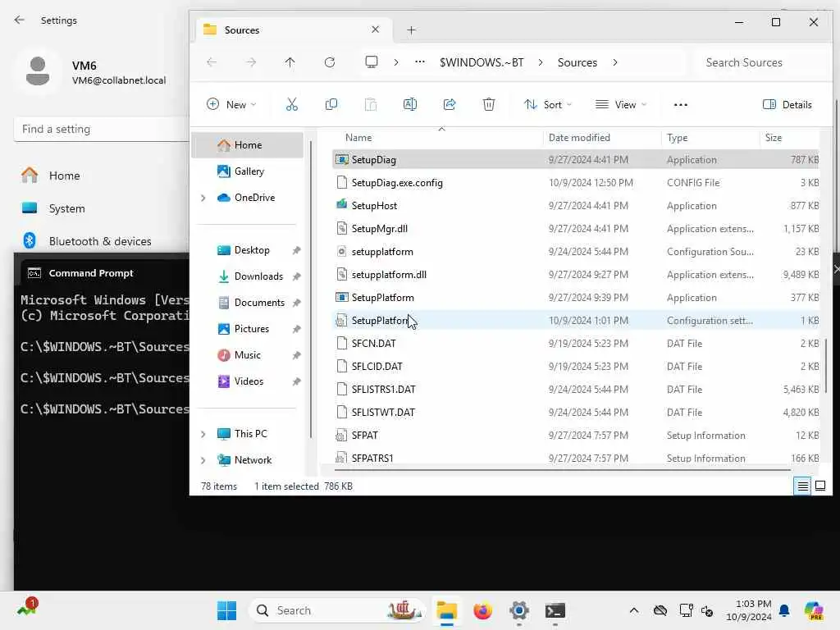Viewport: 840px width, 630px height.
Task: Sort by Type column header
Action: point(710,138)
